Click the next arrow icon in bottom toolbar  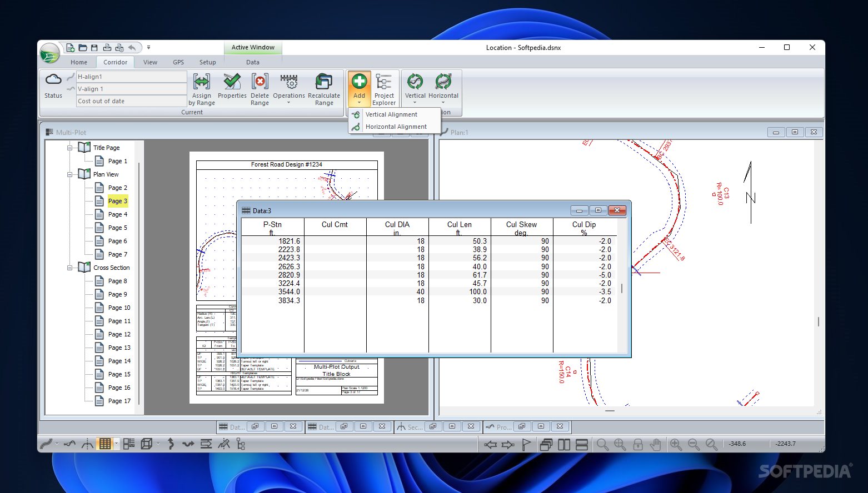point(508,444)
